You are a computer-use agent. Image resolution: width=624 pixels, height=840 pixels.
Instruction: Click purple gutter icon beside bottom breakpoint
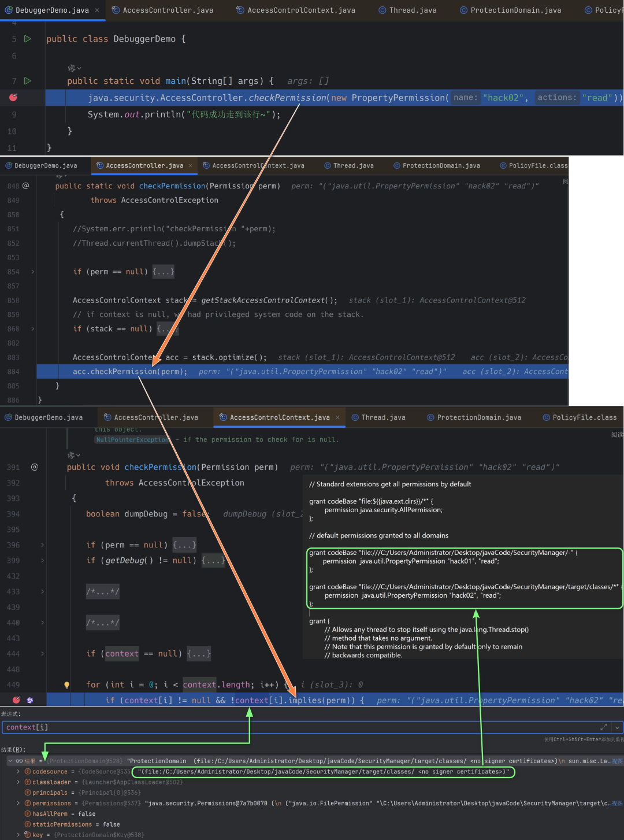(30, 700)
